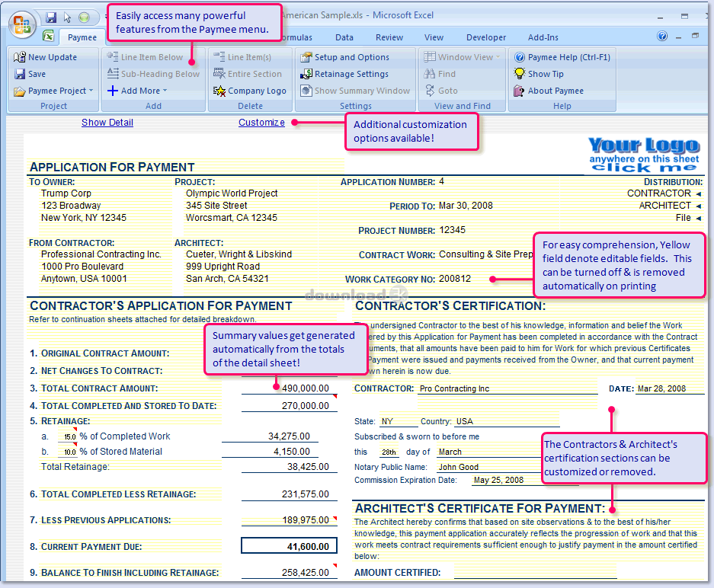Open the Paymee Project dropdown arrow

(91, 91)
